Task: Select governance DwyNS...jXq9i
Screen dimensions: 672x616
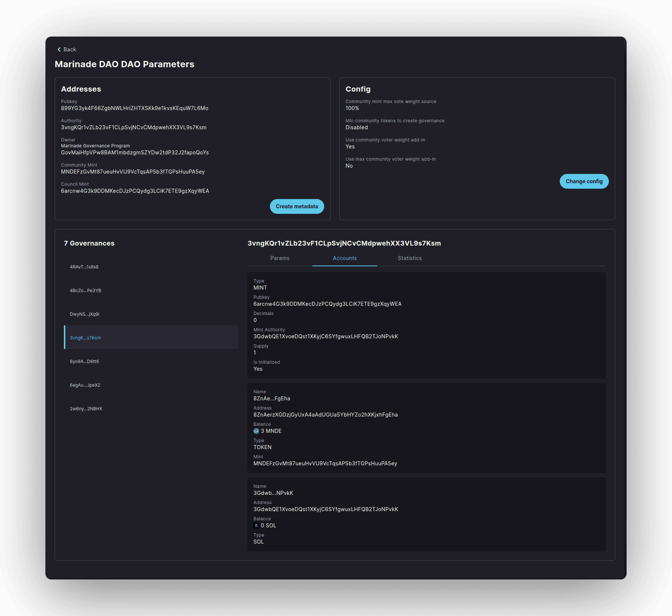Action: click(x=151, y=314)
